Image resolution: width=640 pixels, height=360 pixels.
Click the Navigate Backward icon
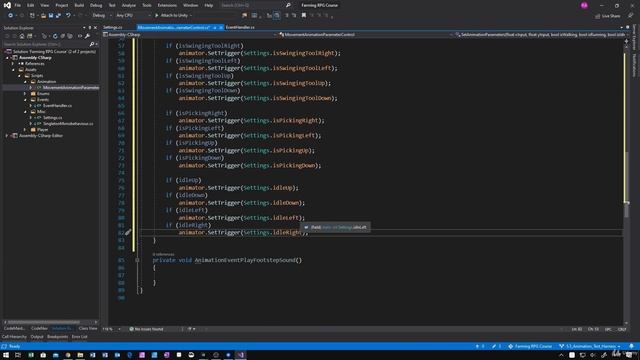coord(10,16)
